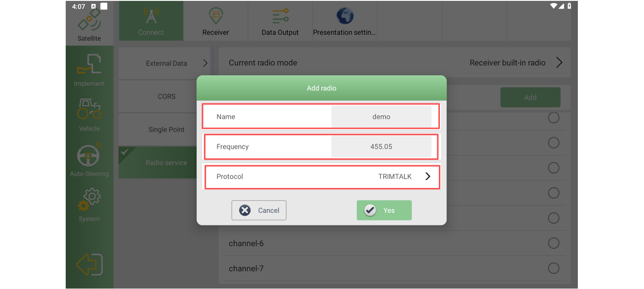Expand Current radio mode chevron

tap(559, 63)
